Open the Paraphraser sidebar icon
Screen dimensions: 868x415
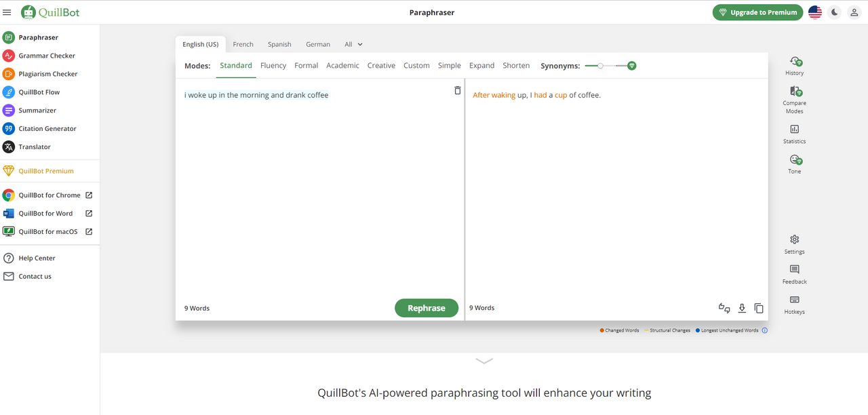point(9,37)
